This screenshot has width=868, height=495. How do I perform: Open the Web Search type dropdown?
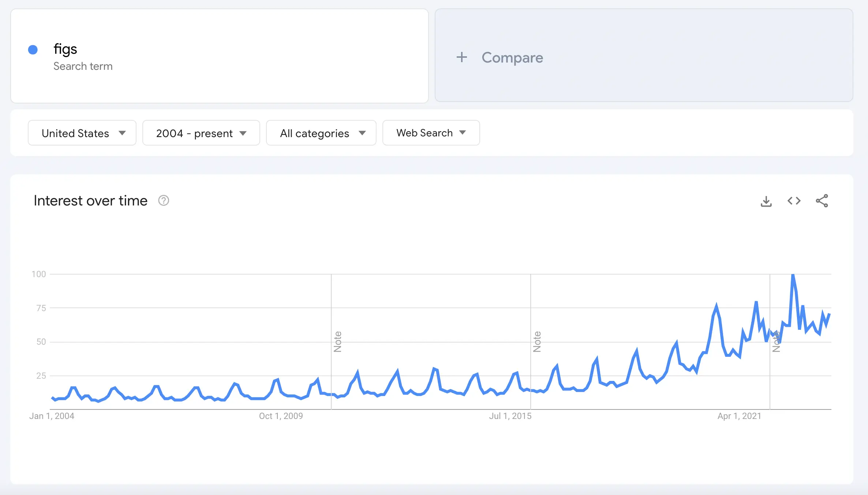point(431,133)
